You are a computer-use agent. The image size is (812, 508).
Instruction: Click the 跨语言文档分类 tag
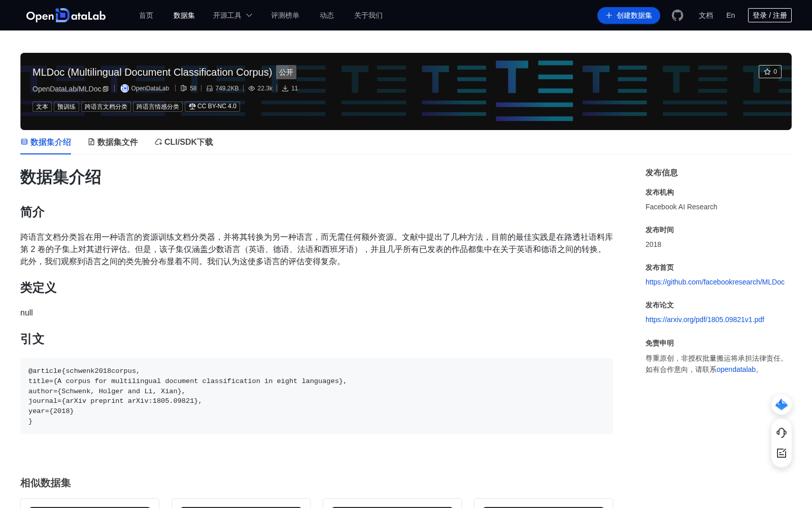pos(106,107)
